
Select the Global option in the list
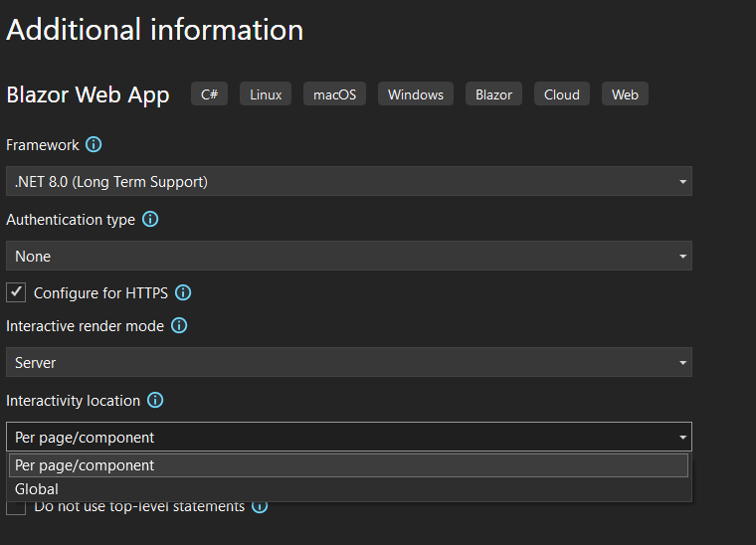(x=349, y=489)
